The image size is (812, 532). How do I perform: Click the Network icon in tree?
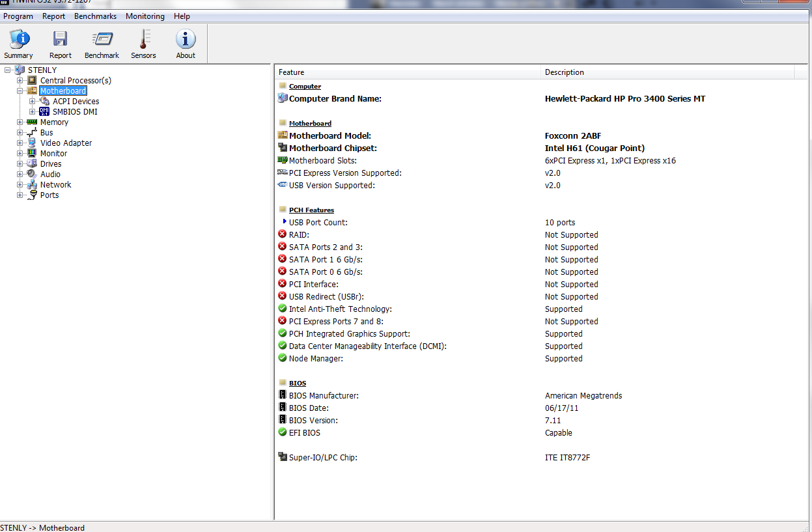tap(32, 184)
